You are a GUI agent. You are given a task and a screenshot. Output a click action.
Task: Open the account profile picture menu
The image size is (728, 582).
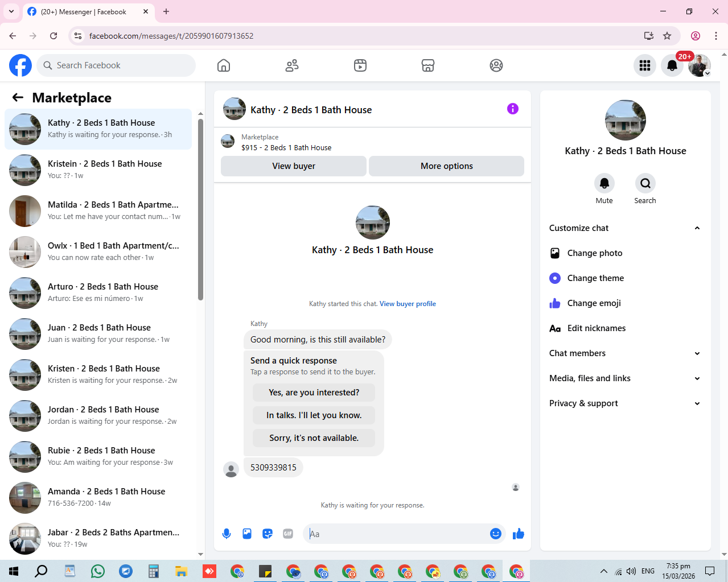pos(699,65)
